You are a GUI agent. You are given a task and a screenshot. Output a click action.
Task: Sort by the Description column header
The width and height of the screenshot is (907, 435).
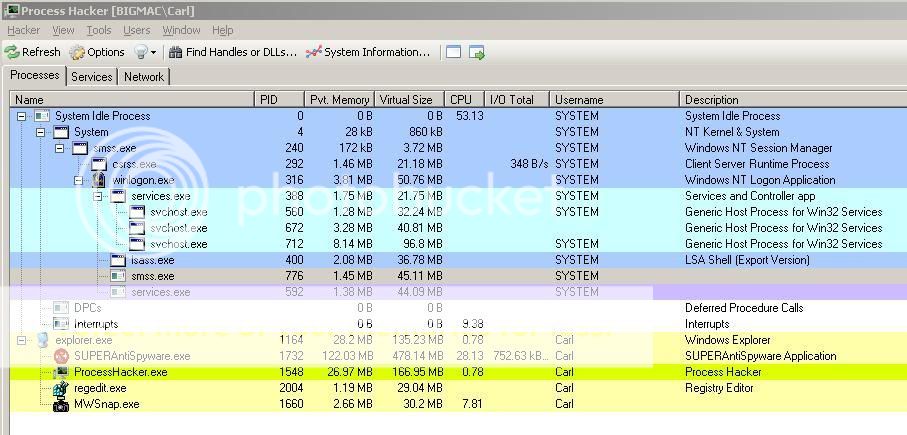(793, 99)
